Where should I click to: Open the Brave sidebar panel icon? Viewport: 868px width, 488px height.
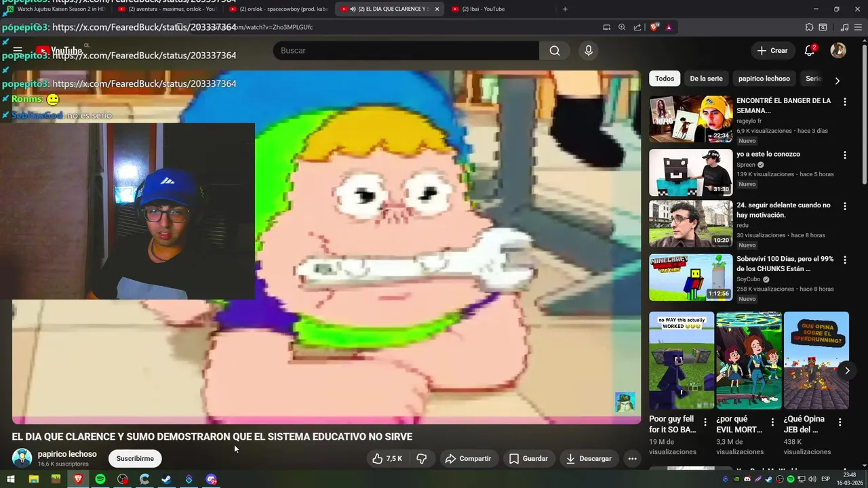point(823,27)
